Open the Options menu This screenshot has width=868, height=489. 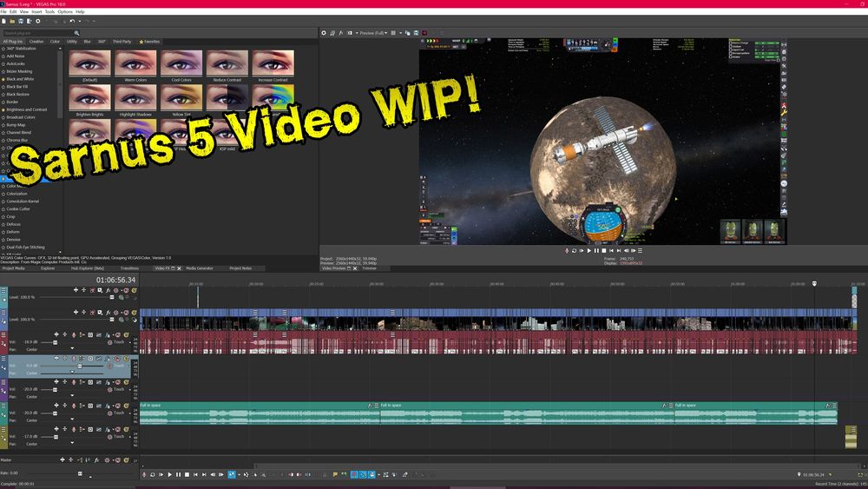(65, 11)
